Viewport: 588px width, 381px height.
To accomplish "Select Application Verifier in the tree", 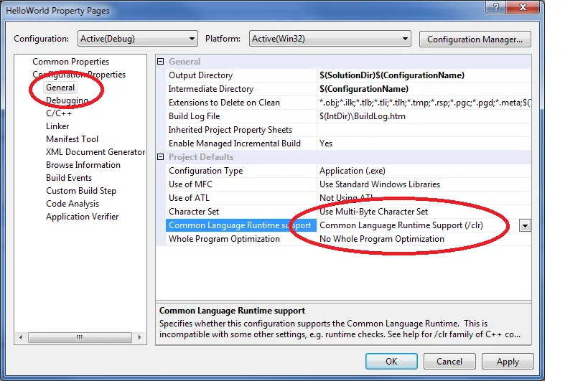I will (82, 217).
